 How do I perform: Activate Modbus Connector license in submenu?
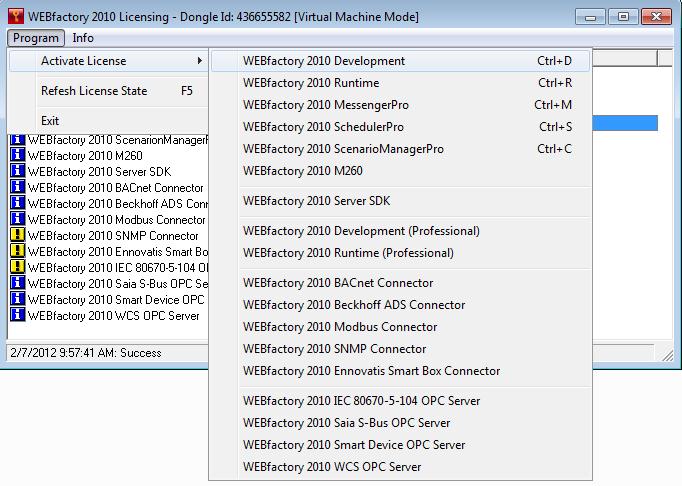point(400,327)
